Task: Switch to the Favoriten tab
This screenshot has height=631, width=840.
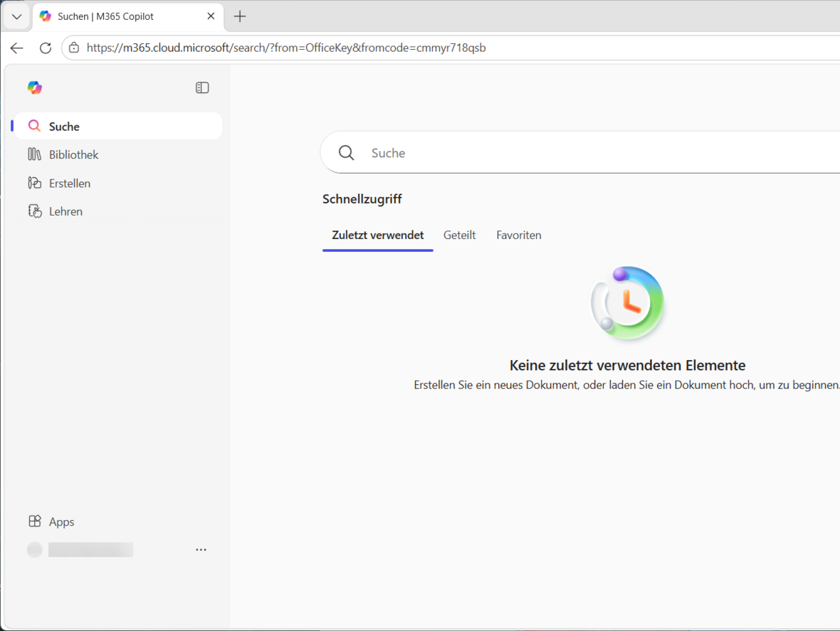Action: 518,235
